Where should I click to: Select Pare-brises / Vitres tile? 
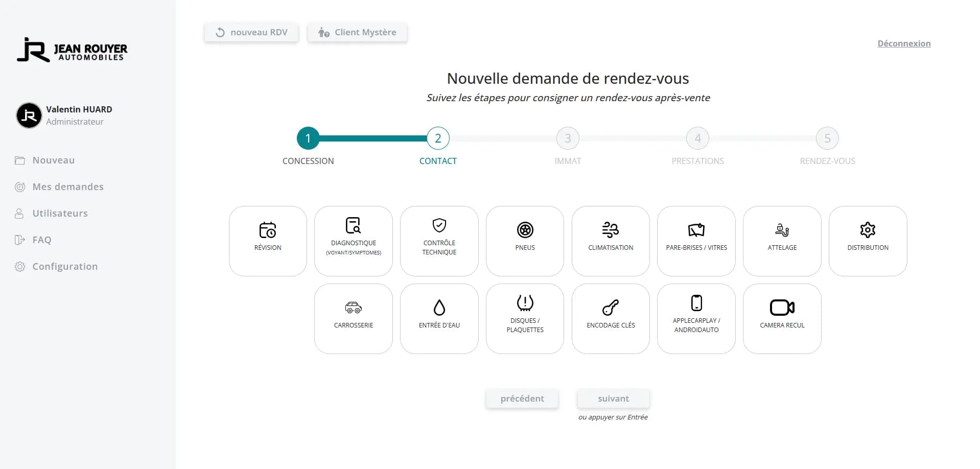coord(696,241)
